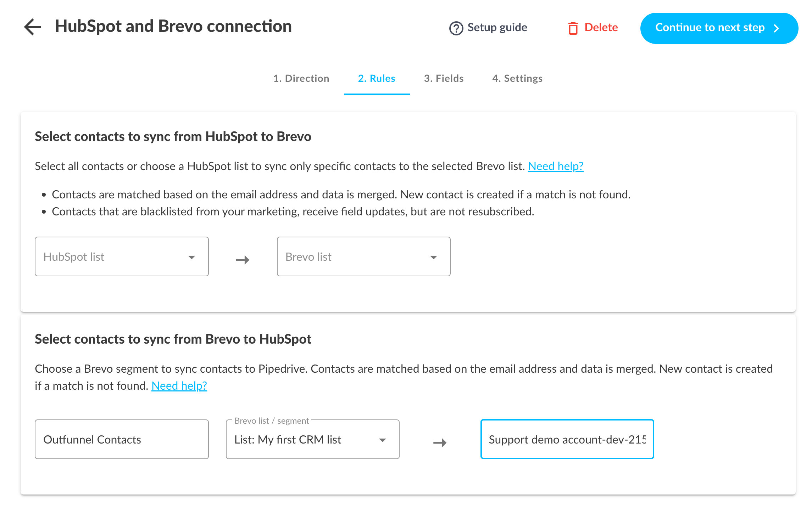Expand the Brevo list / segment dropdown

pyautogui.click(x=312, y=440)
